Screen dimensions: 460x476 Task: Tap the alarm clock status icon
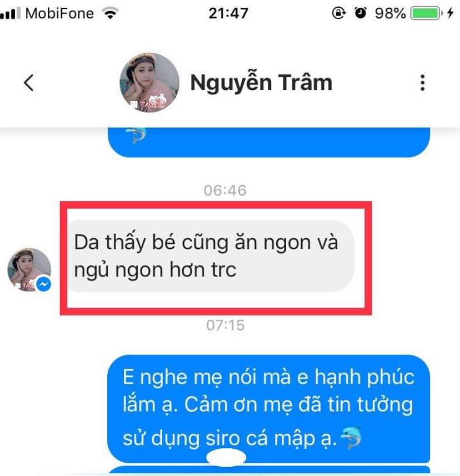pos(361,13)
